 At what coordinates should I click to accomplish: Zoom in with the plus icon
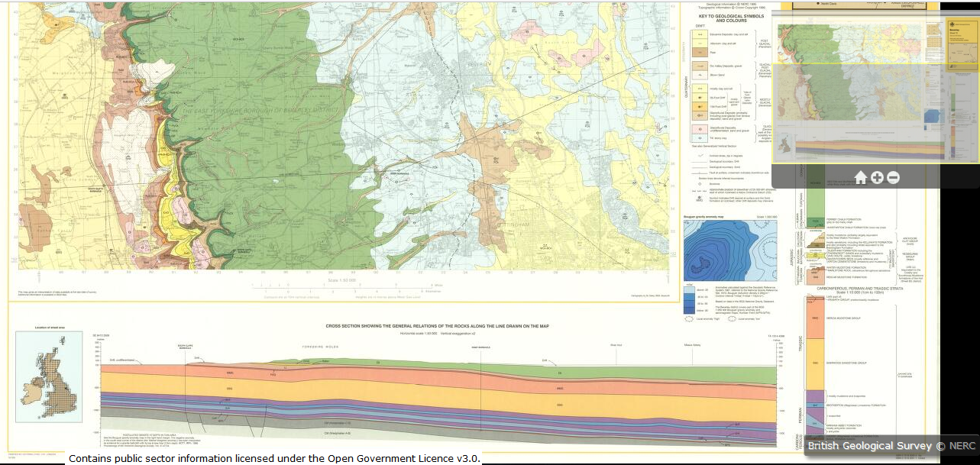pos(877,178)
